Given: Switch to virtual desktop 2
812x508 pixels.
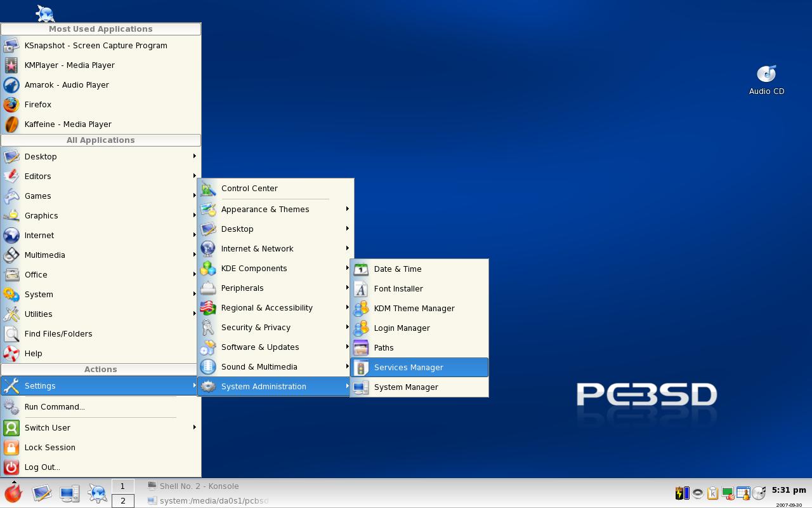Looking at the screenshot, I should (122, 500).
